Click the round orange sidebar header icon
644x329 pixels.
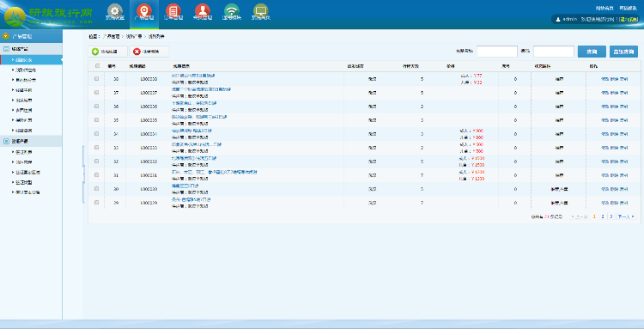pos(6,36)
